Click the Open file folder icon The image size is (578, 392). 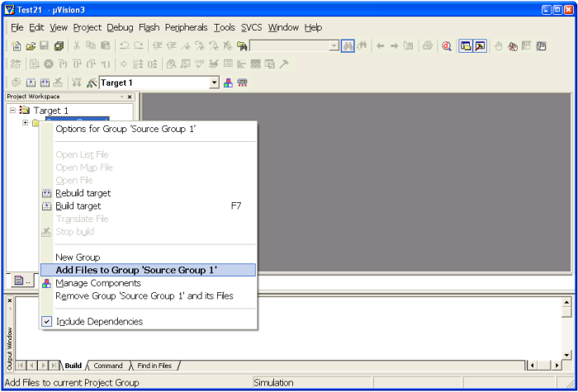(31, 46)
